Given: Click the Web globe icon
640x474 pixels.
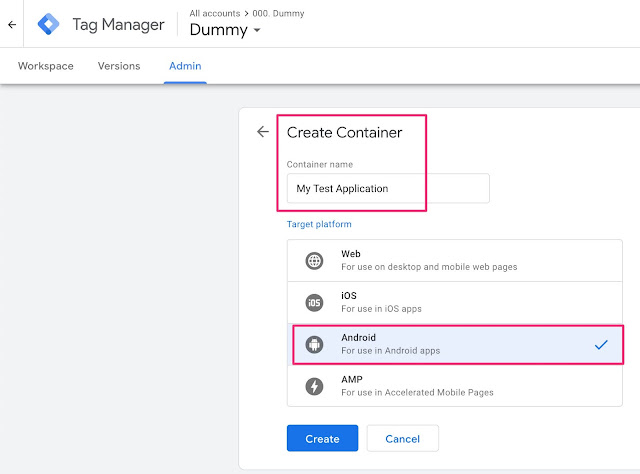Looking at the screenshot, I should click(315, 261).
